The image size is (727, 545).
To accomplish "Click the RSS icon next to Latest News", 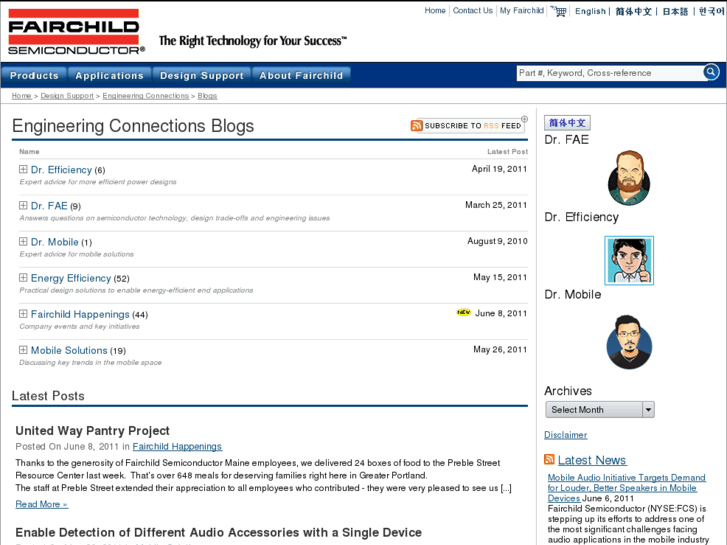I will (549, 460).
